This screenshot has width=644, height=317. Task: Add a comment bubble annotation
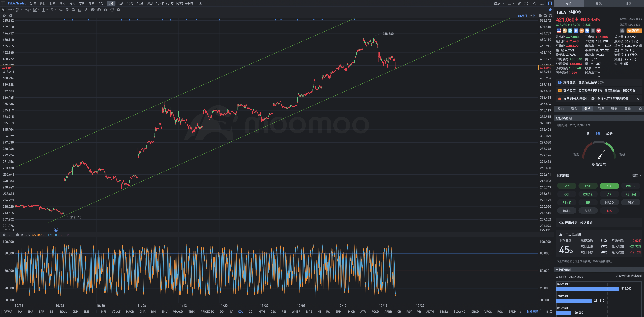click(x=67, y=10)
